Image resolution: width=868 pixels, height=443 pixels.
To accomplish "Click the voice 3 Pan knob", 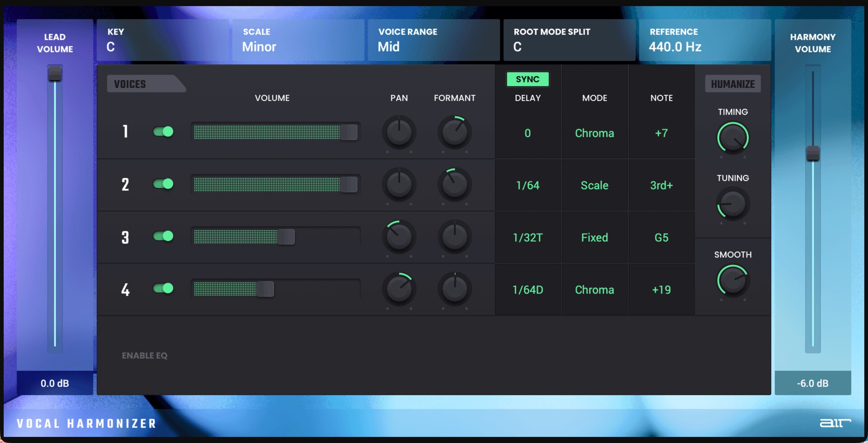I will (x=399, y=237).
